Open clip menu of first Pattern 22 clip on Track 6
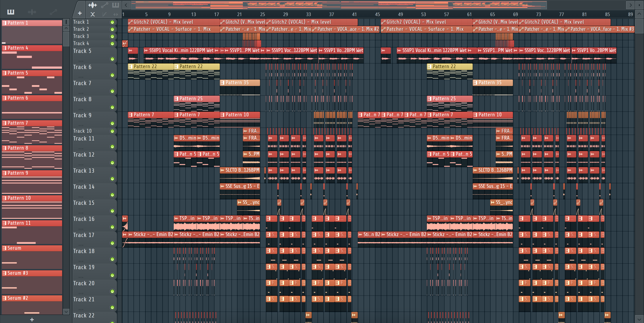 click(x=130, y=66)
